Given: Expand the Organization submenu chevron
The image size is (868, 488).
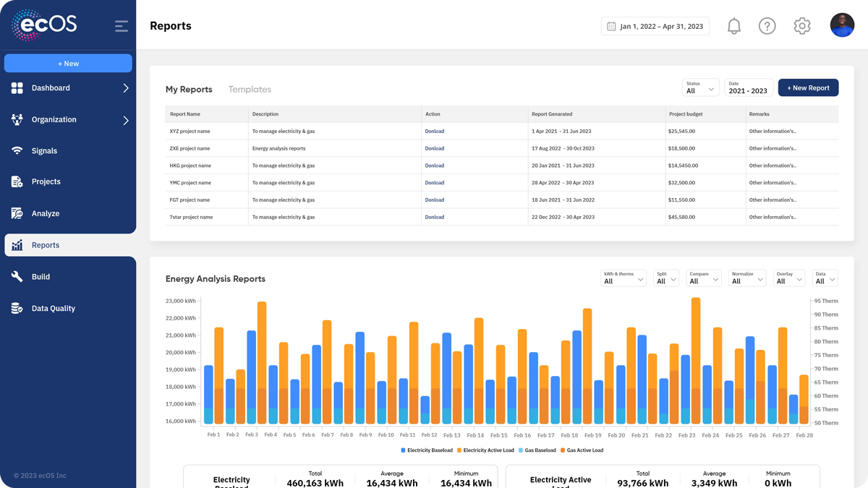Looking at the screenshot, I should [x=125, y=120].
